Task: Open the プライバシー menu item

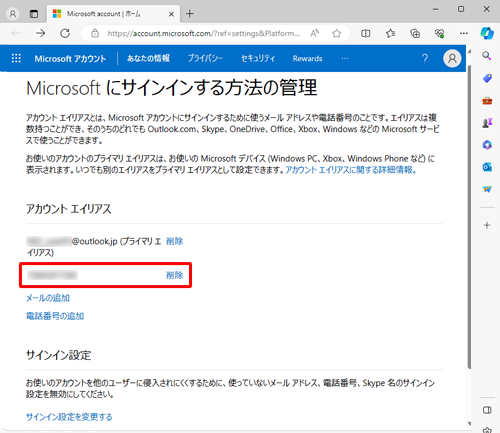Action: [x=205, y=59]
